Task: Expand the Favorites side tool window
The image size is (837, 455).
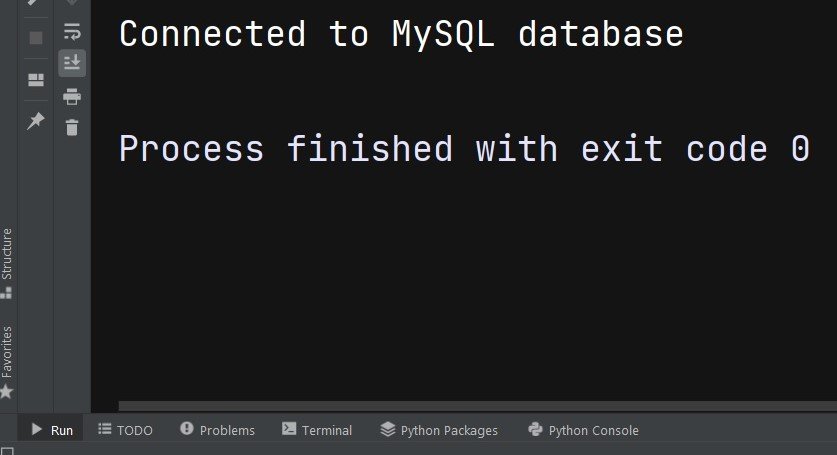Action: click(6, 362)
